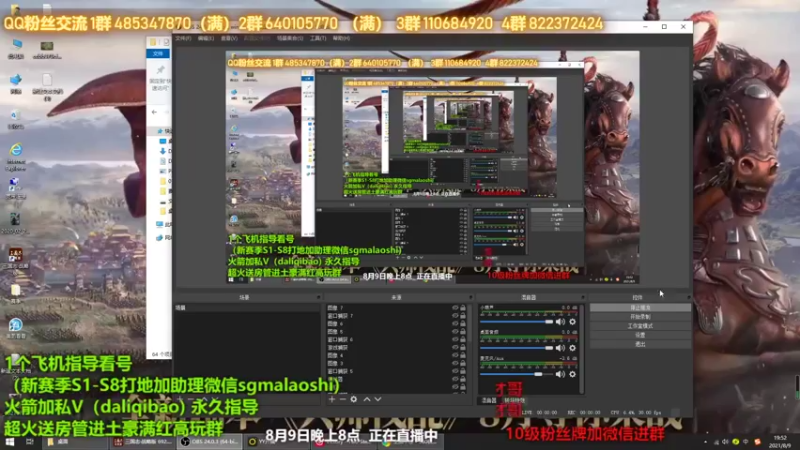Open the taskbar clock showing 19:52
This screenshot has width=800, height=450.
780,441
